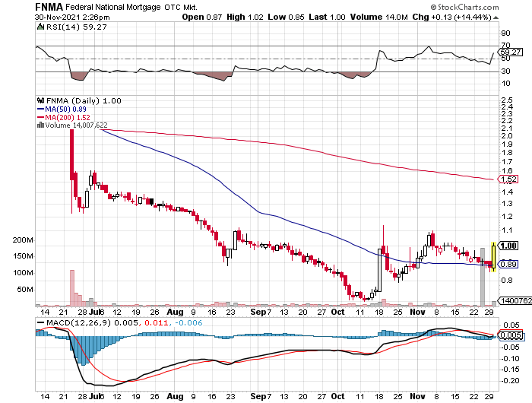
Task: Click the 'Low 0.85' quote value
Action: coord(286,17)
